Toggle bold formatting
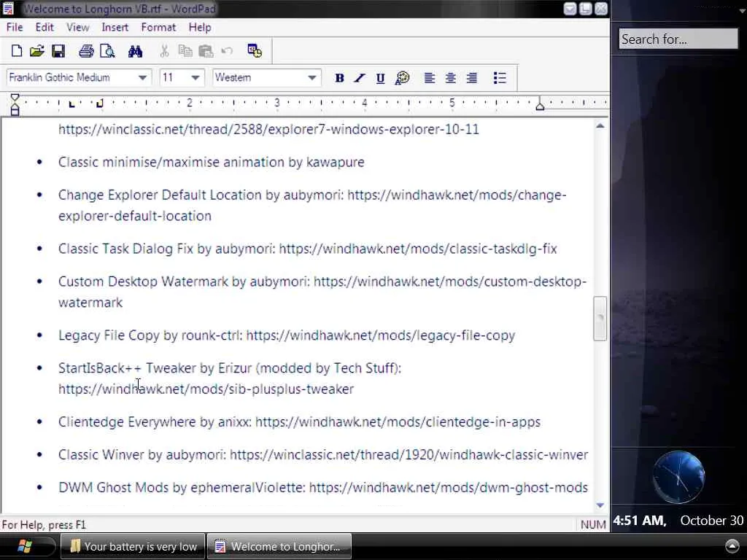This screenshot has width=747, height=560. 340,78
